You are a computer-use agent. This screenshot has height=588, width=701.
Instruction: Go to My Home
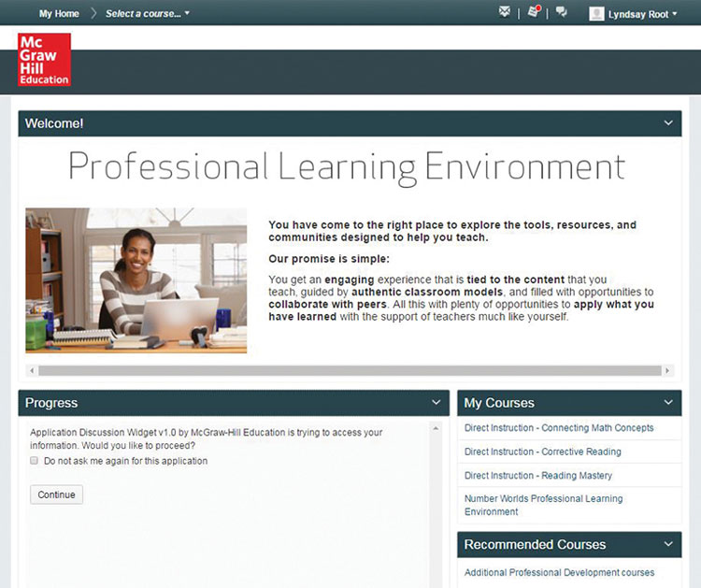[x=59, y=13]
